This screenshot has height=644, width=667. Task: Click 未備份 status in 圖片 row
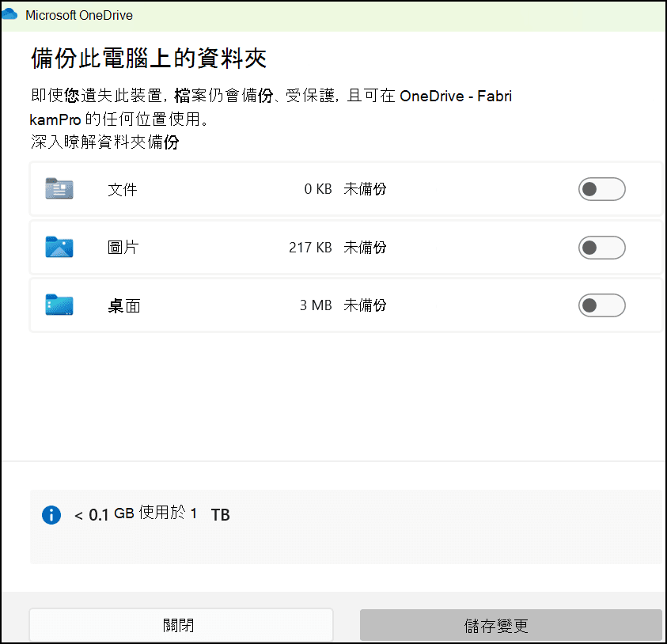point(365,247)
